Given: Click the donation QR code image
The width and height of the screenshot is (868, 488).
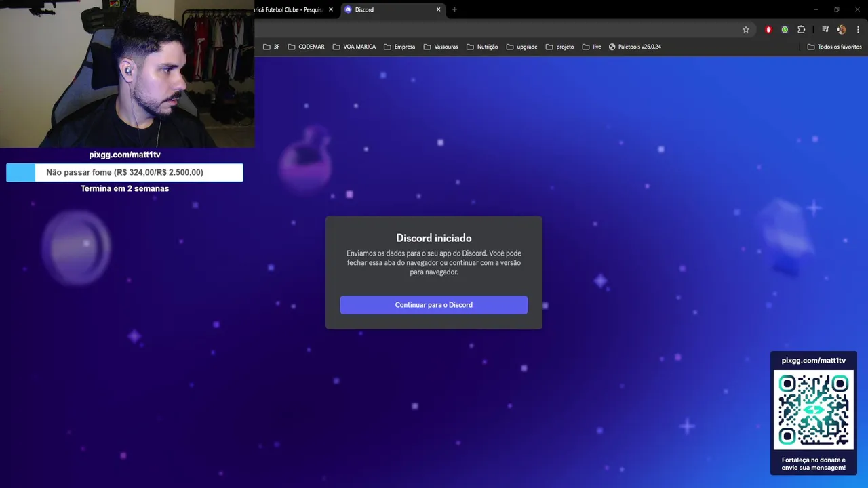Looking at the screenshot, I should pyautogui.click(x=814, y=409).
